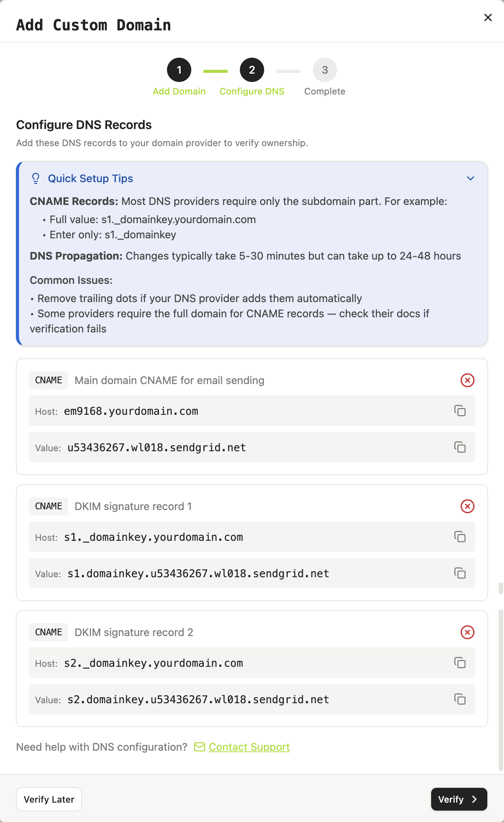Copy the s1._domainkey host value
504x822 pixels.
(x=460, y=537)
